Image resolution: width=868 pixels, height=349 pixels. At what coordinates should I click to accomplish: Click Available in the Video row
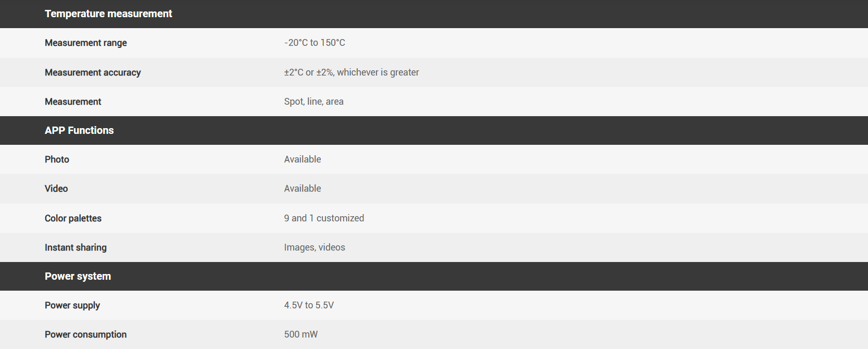[303, 189]
